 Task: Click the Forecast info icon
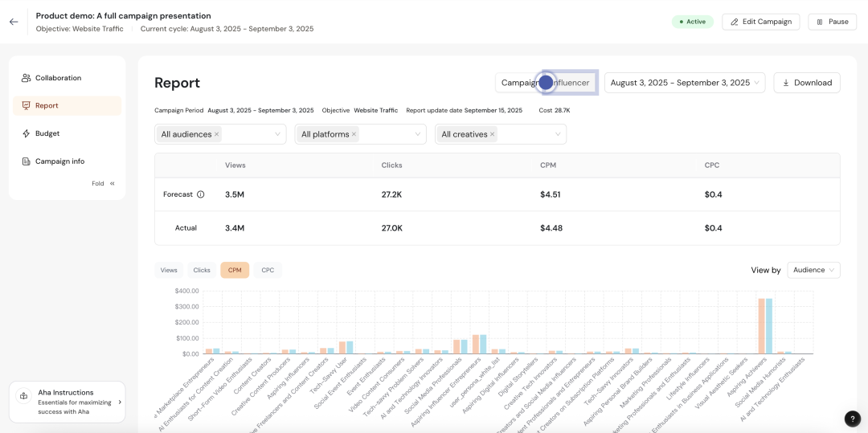(201, 194)
